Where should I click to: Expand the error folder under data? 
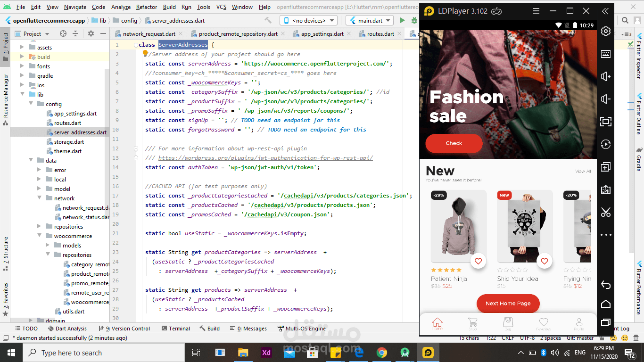click(40, 170)
